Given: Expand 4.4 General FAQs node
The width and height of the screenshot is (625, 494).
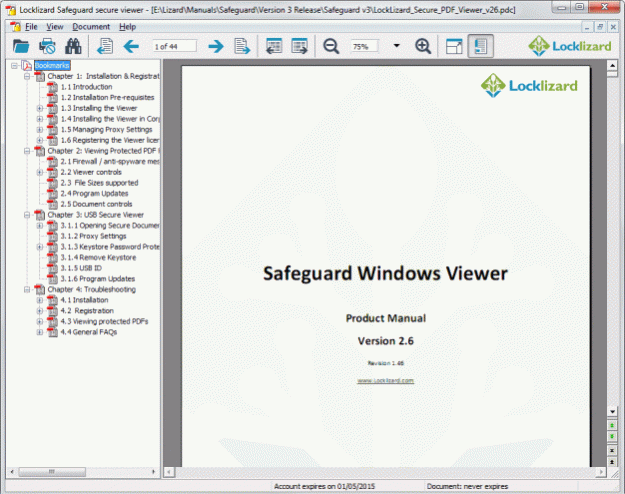Looking at the screenshot, I should click(40, 332).
